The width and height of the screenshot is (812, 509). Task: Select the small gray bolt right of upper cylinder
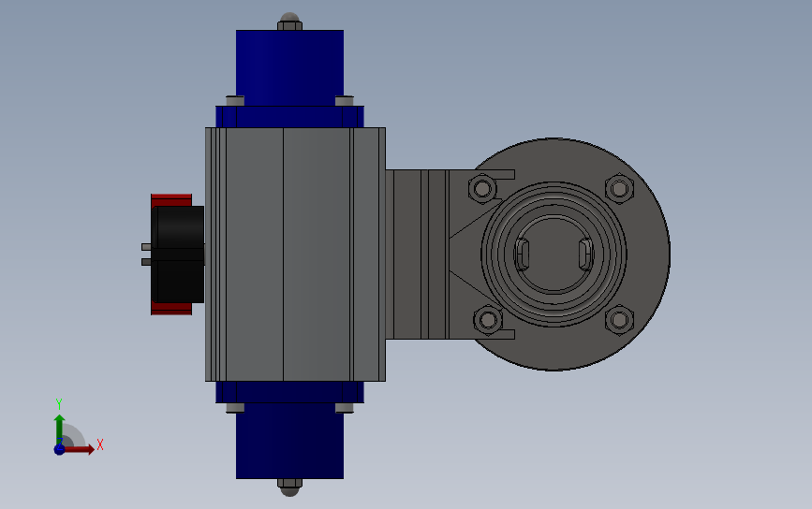coord(345,101)
